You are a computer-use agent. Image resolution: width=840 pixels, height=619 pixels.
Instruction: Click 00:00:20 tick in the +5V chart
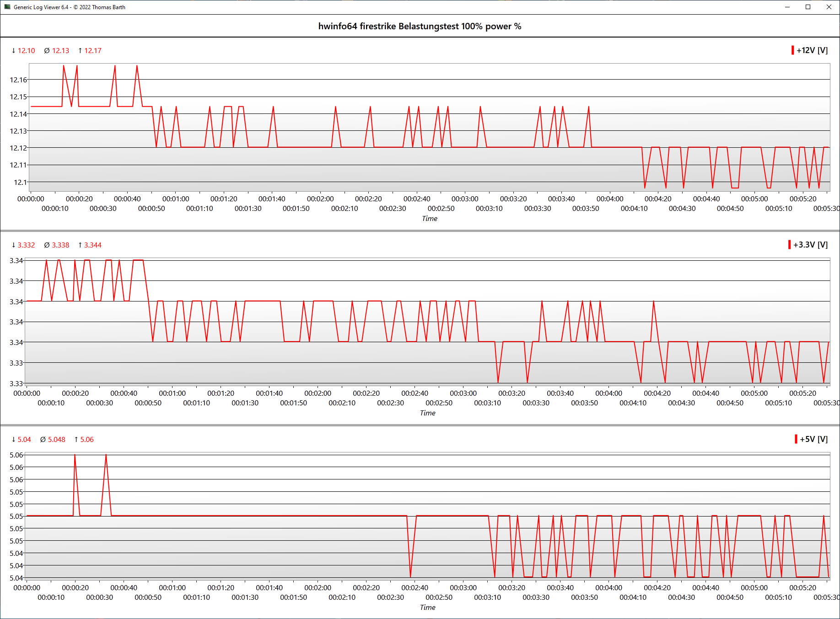pos(75,588)
